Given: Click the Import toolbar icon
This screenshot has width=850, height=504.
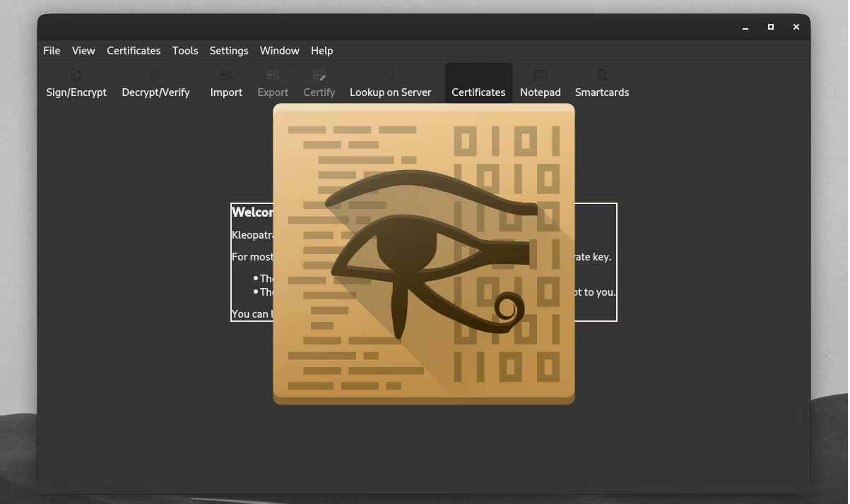Looking at the screenshot, I should [226, 74].
